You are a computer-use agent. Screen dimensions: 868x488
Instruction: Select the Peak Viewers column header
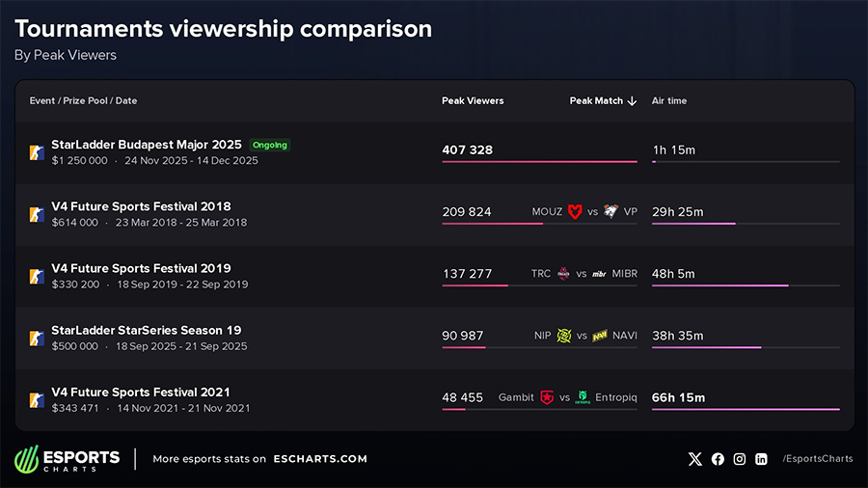coord(473,101)
